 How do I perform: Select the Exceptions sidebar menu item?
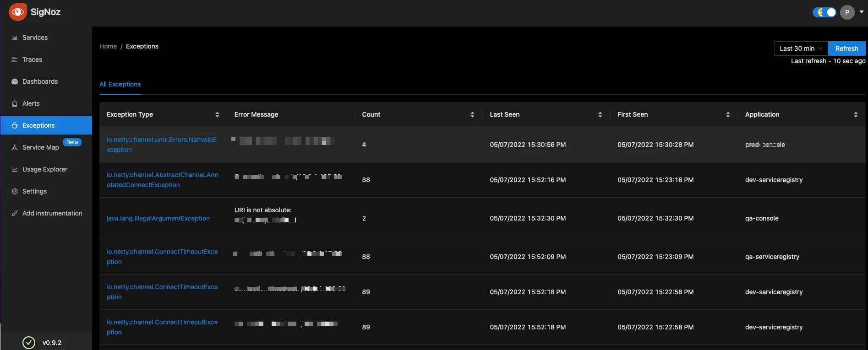click(x=46, y=125)
